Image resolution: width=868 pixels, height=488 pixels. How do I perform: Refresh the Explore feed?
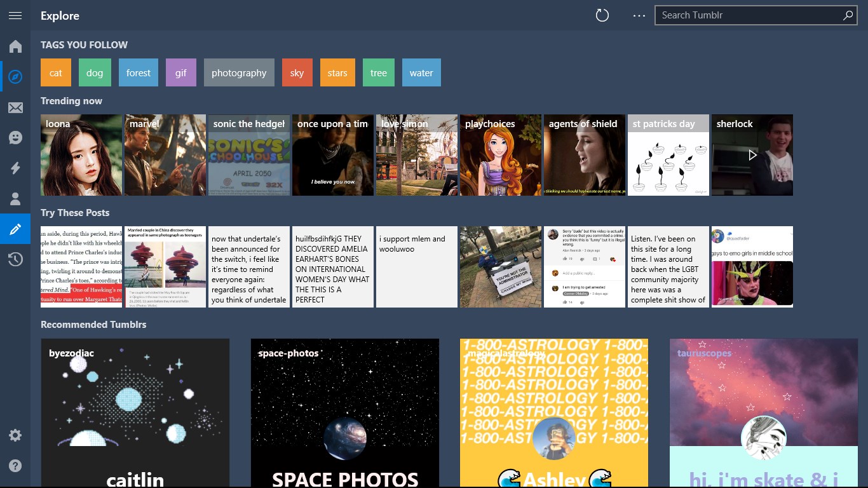pyautogui.click(x=602, y=15)
